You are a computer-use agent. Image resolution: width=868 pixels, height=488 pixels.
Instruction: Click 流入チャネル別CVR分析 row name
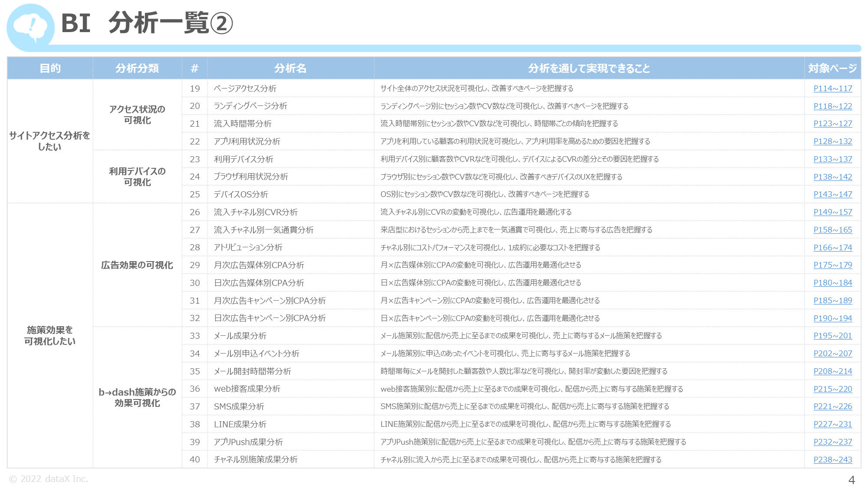click(x=256, y=212)
